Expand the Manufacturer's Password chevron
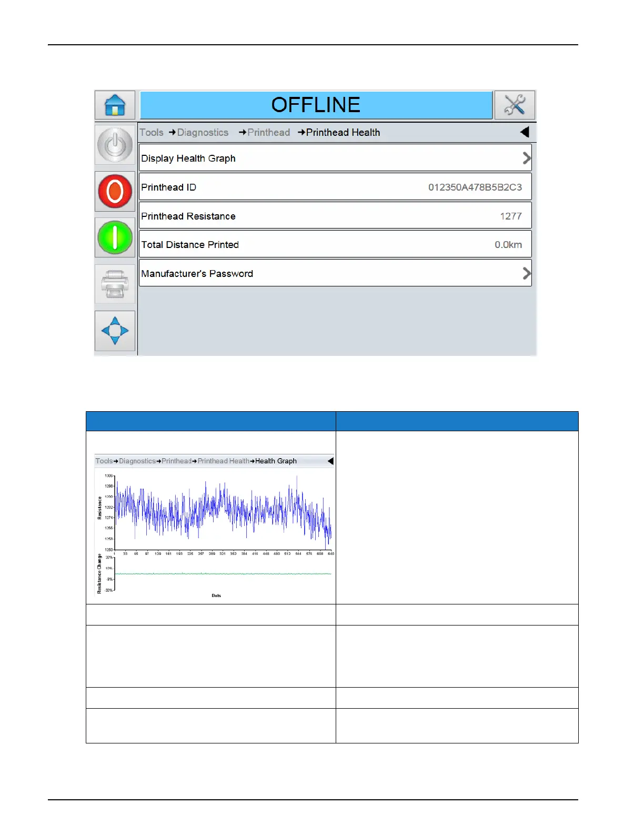Screen dimensions: 644x834 526,273
